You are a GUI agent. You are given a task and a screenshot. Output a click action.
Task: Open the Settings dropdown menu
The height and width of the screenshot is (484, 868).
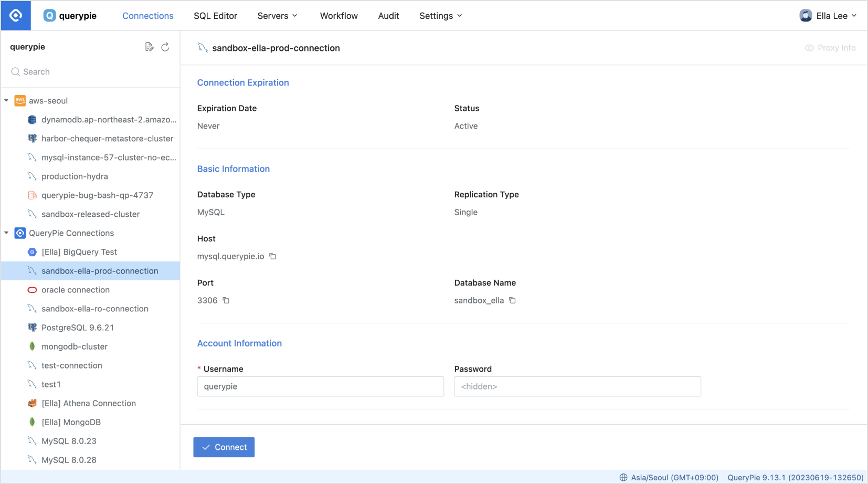441,16
